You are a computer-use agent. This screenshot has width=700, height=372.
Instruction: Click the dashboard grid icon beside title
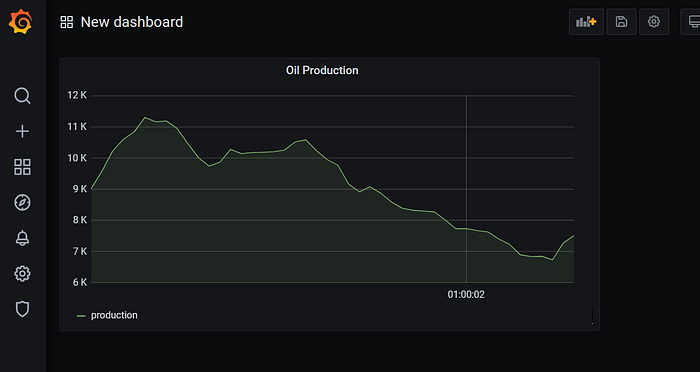coord(67,22)
